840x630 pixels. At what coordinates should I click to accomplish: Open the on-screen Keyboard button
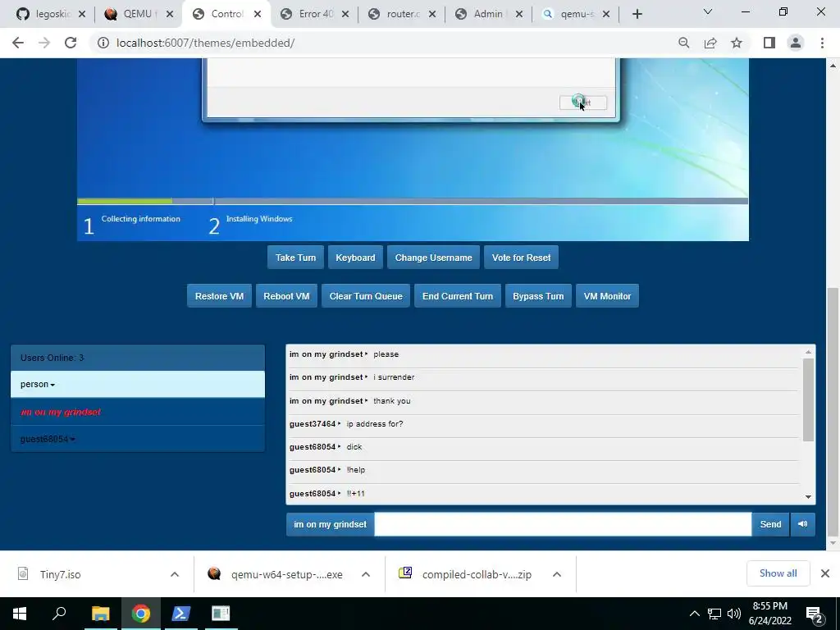[355, 258]
